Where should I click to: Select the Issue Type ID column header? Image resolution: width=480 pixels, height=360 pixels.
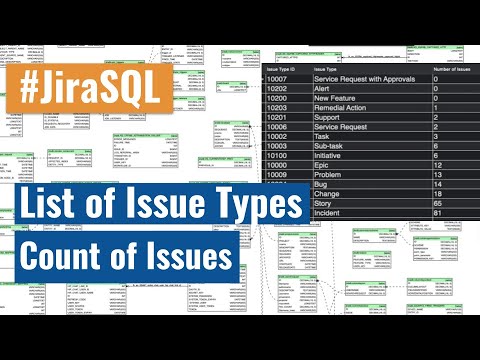(281, 69)
